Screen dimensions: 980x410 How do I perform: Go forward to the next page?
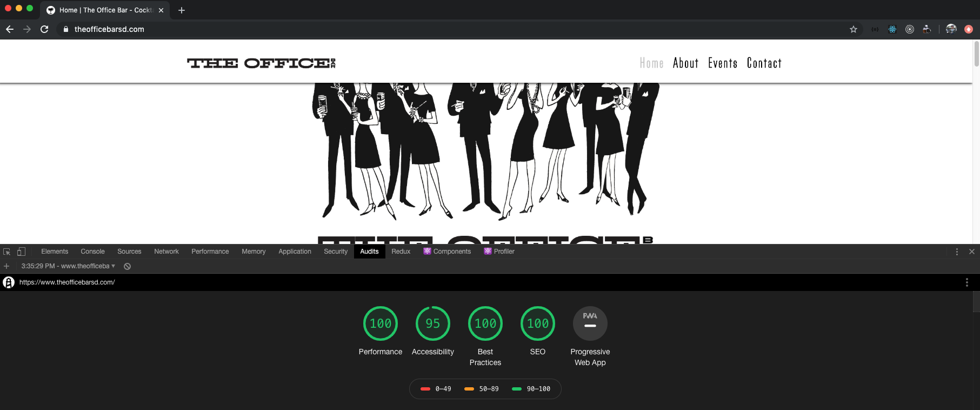click(27, 29)
